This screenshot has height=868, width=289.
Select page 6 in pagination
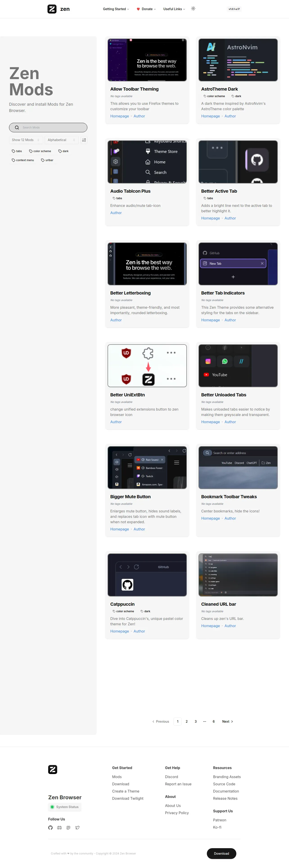214,722
